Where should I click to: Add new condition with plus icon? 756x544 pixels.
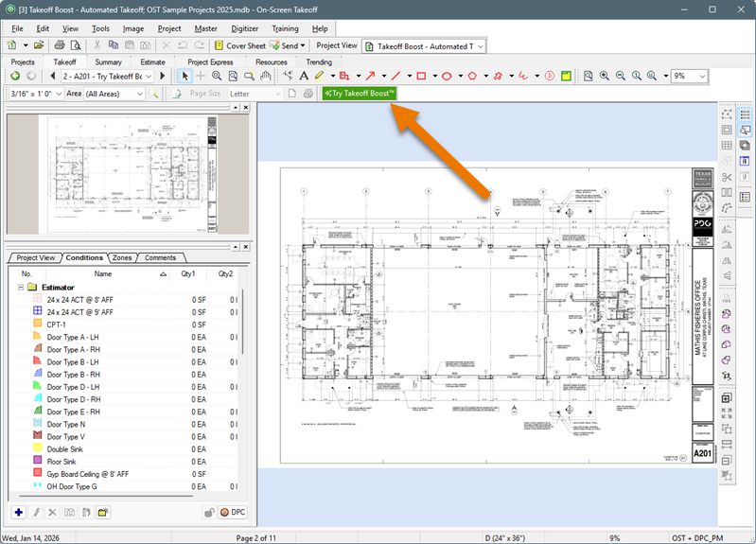pyautogui.click(x=19, y=512)
